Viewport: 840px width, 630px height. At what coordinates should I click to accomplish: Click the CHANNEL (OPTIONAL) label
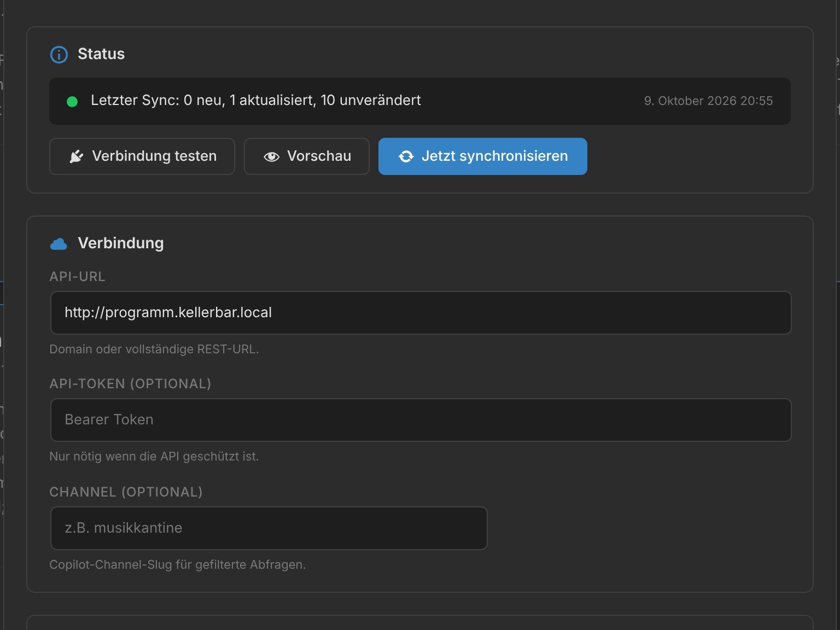pos(126,492)
